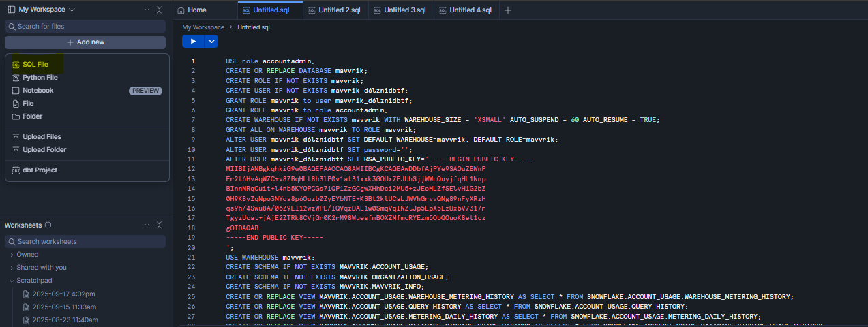
Task: Click the Worksheets info icon
Action: click(48, 225)
